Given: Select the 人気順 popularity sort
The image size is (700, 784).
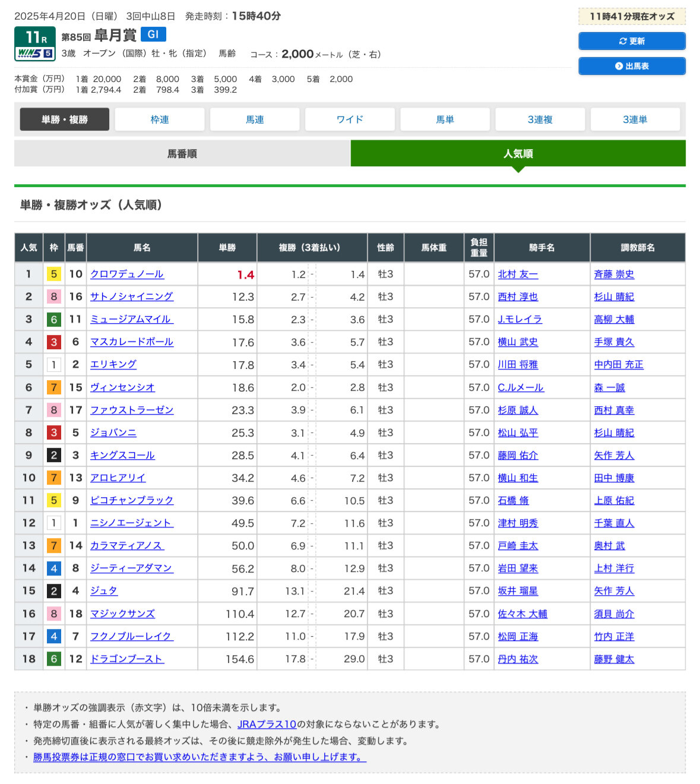Looking at the screenshot, I should pos(518,154).
